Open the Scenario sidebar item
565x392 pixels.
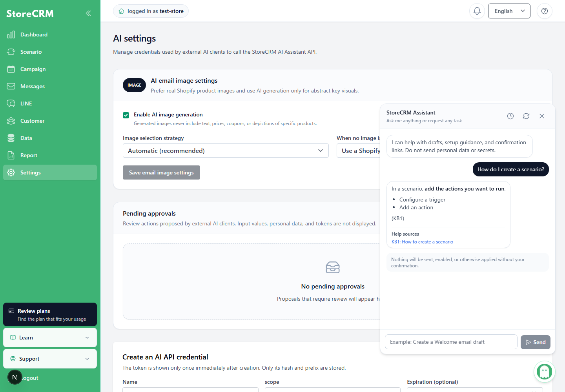50,52
